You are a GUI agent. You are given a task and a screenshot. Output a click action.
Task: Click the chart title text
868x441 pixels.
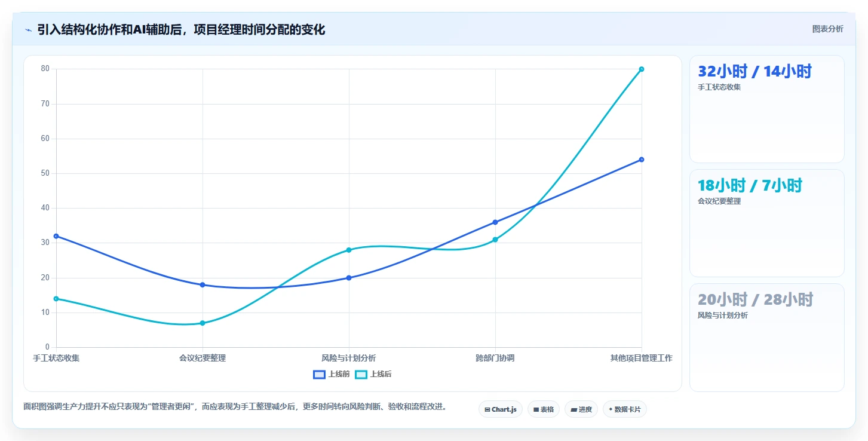181,29
